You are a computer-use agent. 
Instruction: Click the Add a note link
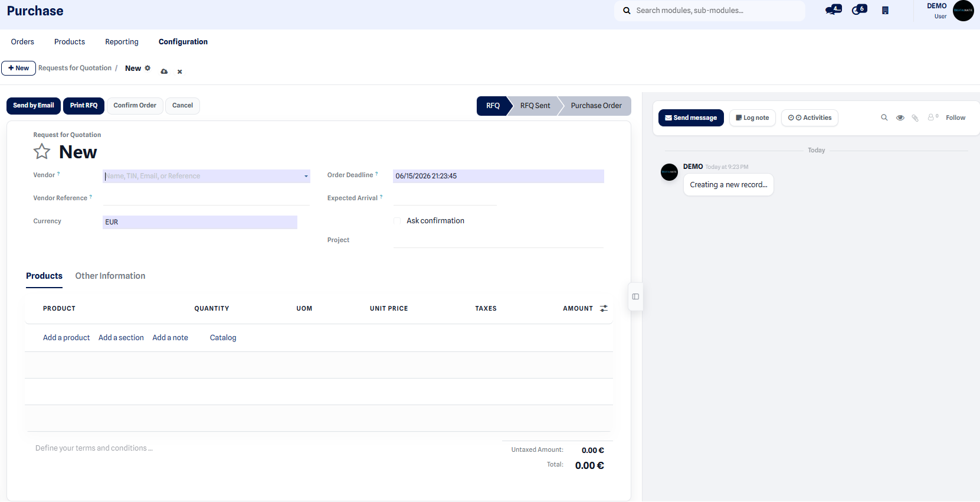[x=171, y=338]
